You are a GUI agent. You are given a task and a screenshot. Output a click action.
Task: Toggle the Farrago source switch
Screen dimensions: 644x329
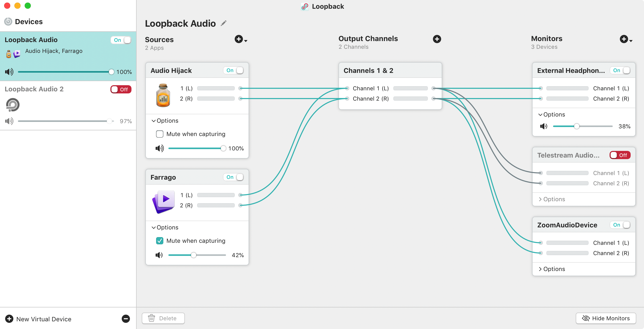(233, 177)
